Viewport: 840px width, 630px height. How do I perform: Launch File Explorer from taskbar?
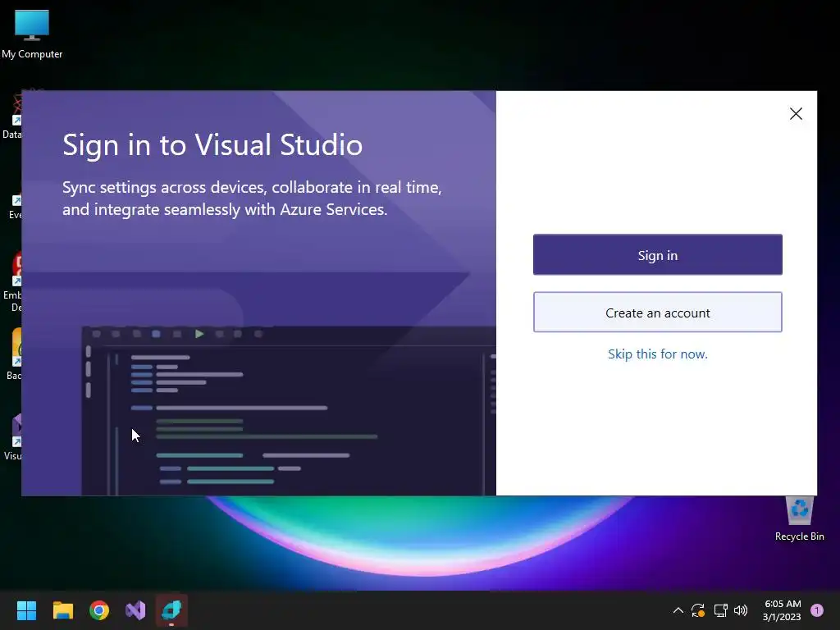62,610
